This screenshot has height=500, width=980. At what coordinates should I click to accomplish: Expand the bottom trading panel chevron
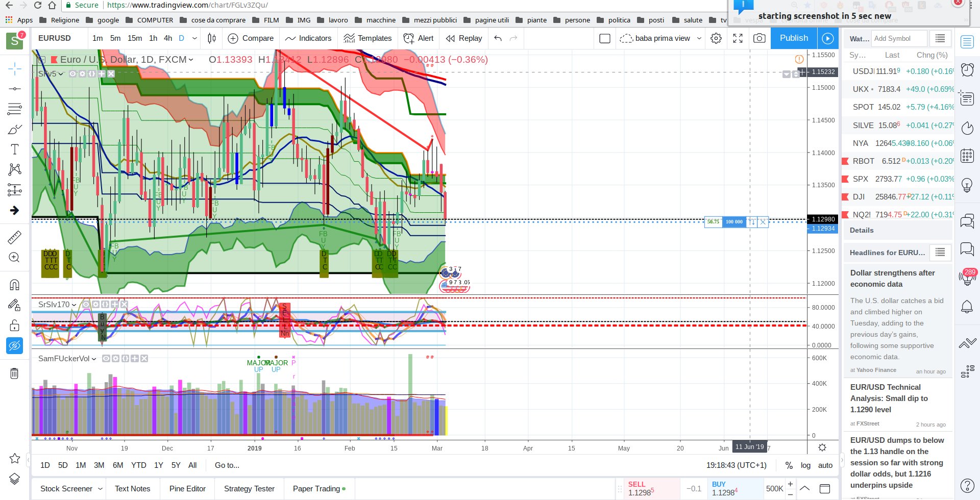(804, 488)
